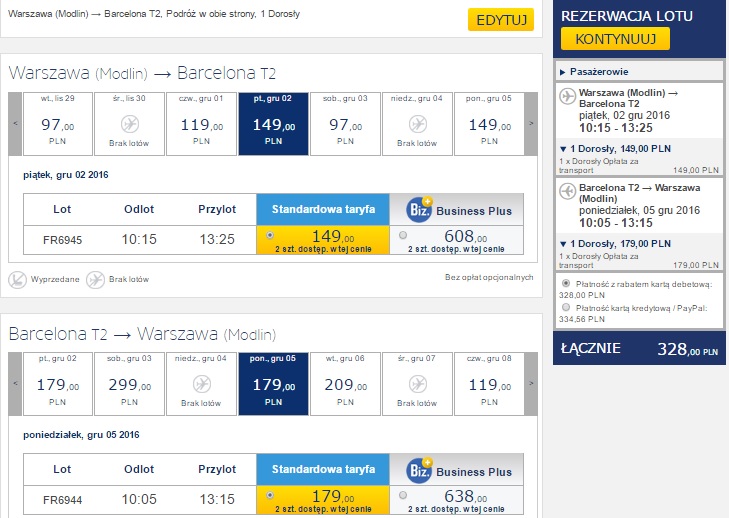
Task: Go to later outbound dates arrow
Action: [x=531, y=124]
